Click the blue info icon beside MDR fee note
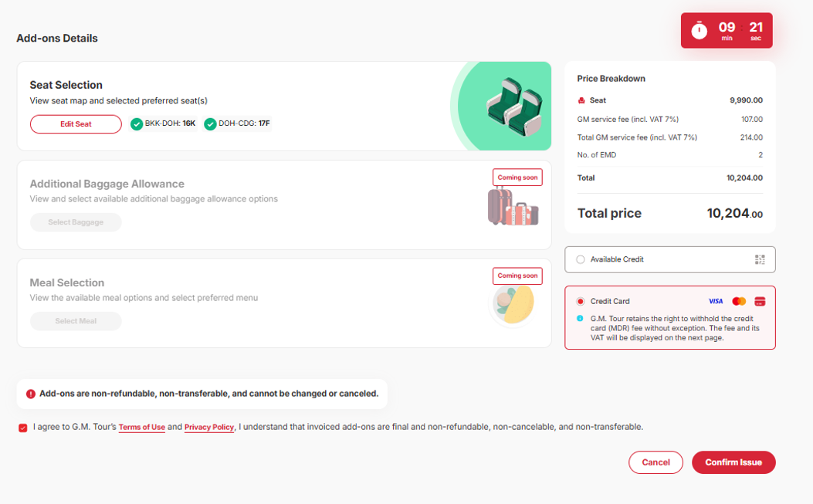The height and width of the screenshot is (504, 813). click(x=580, y=318)
